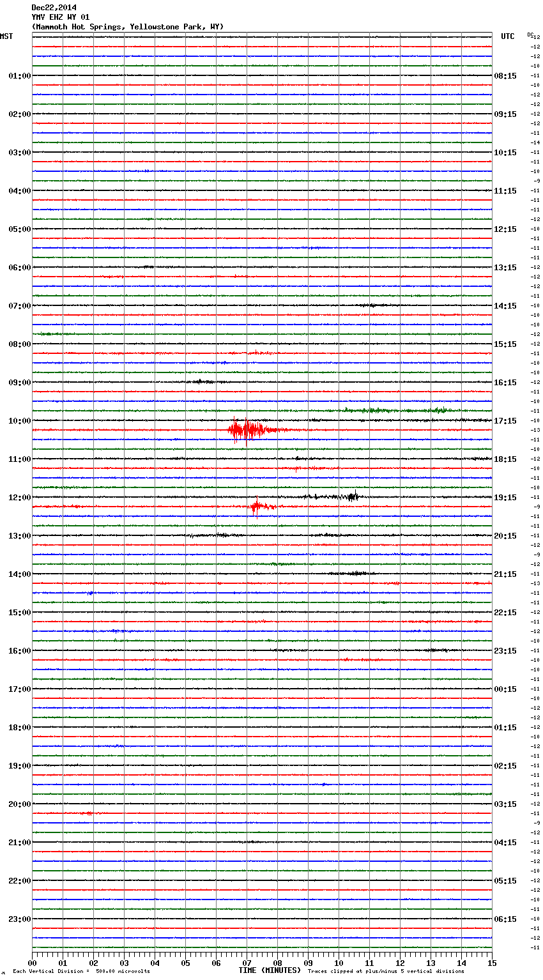Click the 11:00 MST time label
This screenshot has width=543, height=980.
[20, 459]
